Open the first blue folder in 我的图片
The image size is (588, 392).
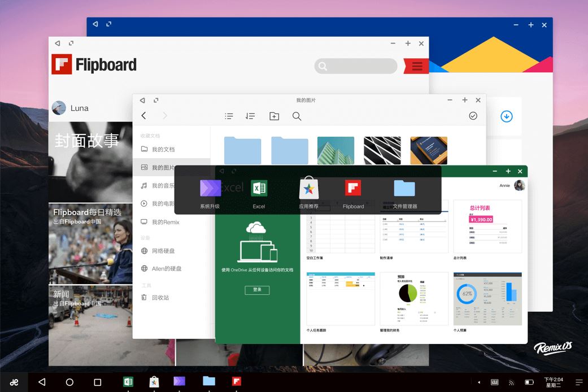(x=243, y=150)
